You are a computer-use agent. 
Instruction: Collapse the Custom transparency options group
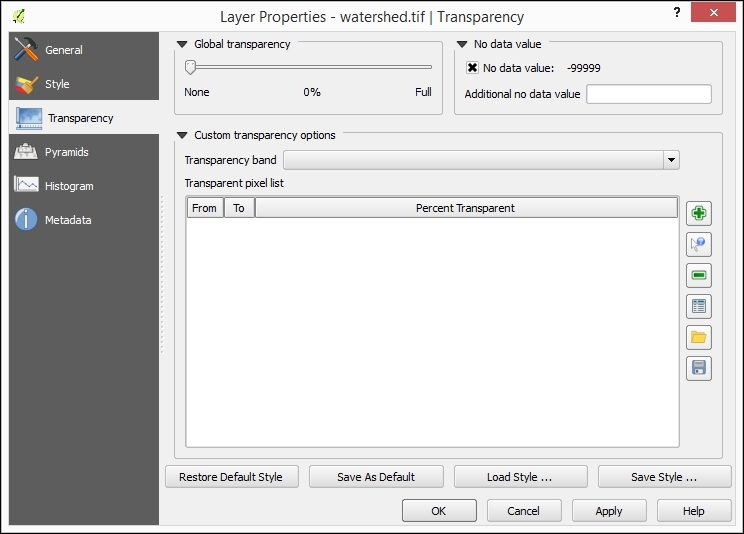point(182,135)
